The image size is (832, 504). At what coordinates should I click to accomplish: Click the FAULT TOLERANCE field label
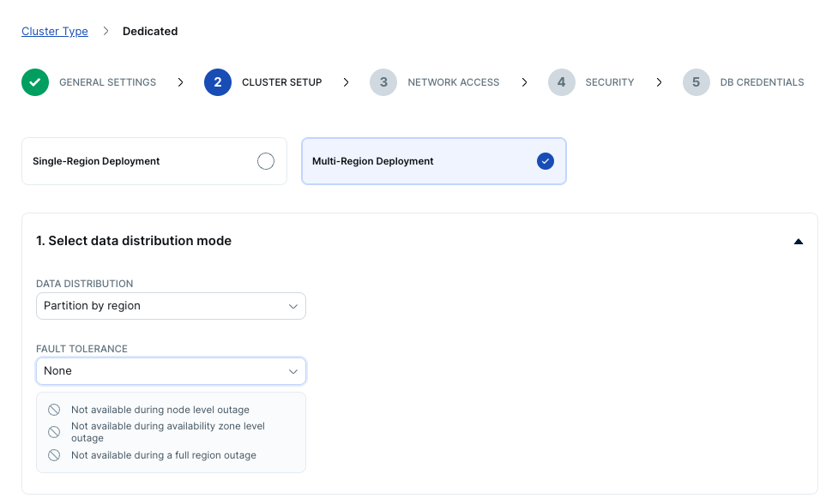click(x=81, y=349)
